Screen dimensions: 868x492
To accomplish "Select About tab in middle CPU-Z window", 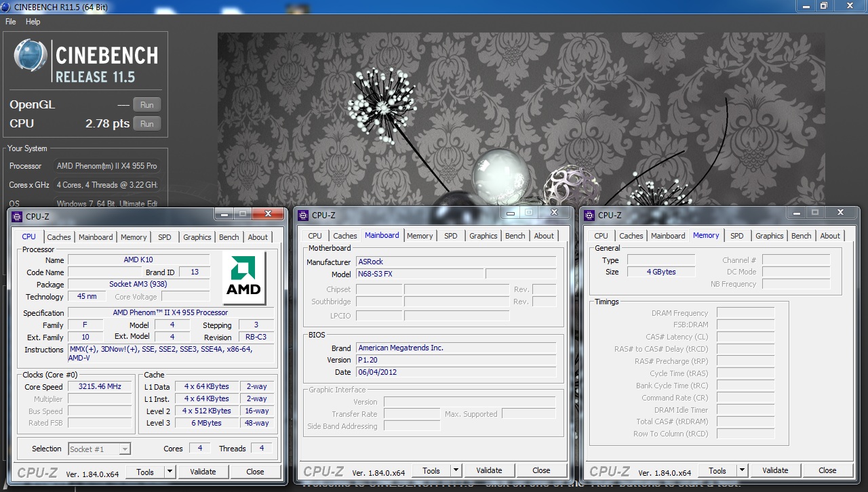I will coord(544,236).
